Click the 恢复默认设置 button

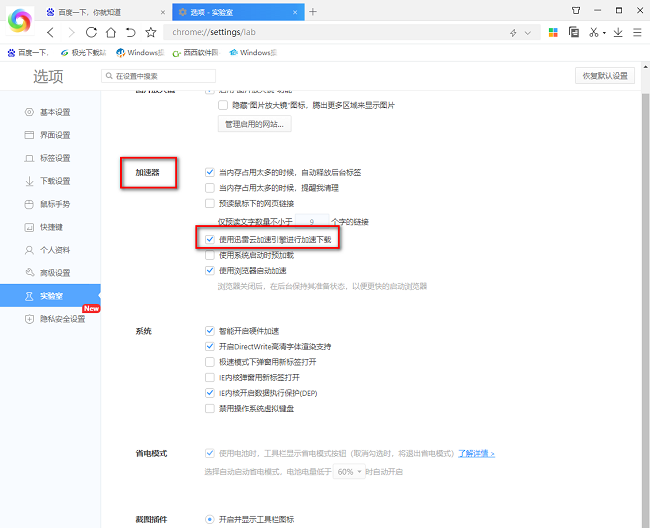pyautogui.click(x=605, y=76)
